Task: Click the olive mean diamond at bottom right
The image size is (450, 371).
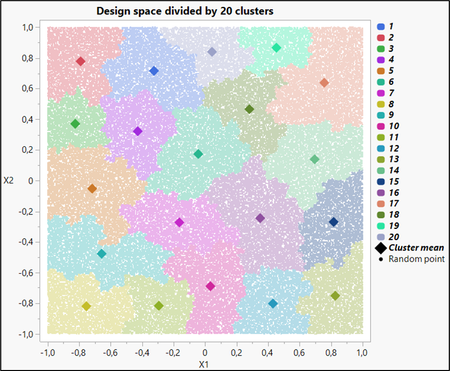Action: (335, 296)
